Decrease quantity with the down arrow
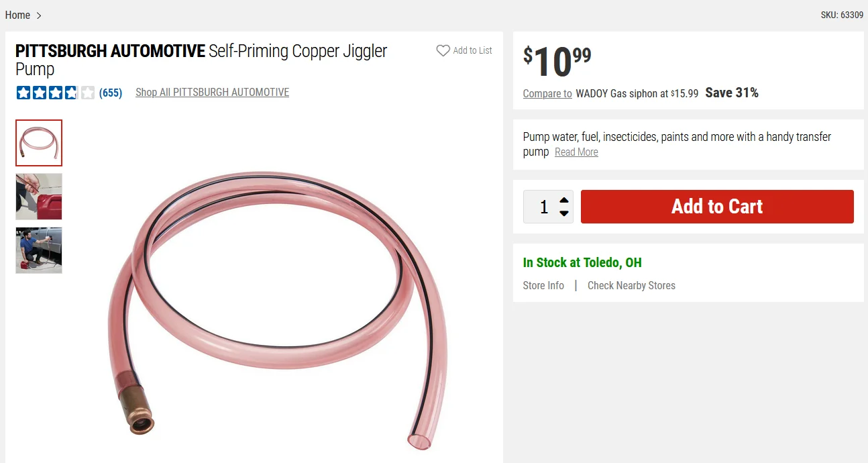868x463 pixels. tap(564, 213)
